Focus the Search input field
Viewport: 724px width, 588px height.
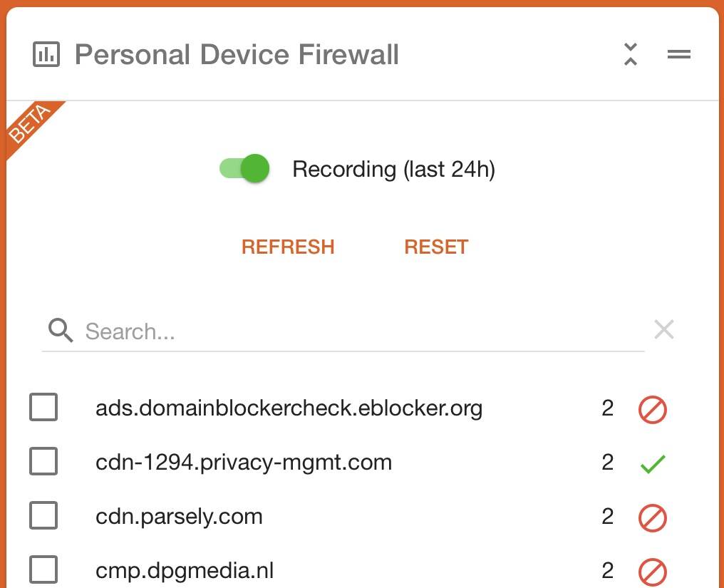pyautogui.click(x=343, y=331)
